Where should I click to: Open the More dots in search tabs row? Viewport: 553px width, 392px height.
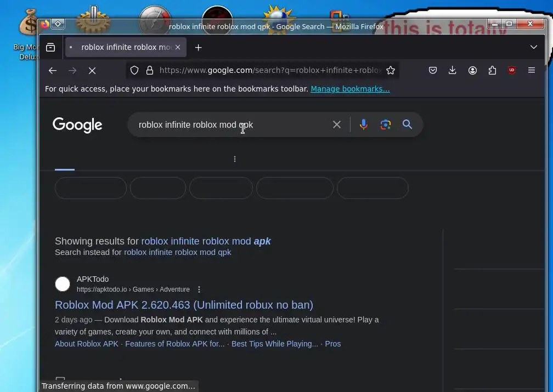coord(235,159)
